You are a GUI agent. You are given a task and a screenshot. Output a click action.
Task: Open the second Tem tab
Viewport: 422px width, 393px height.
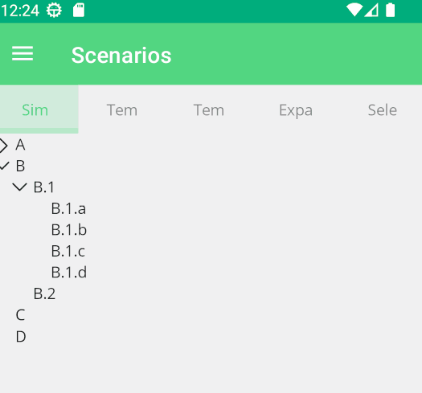209,110
